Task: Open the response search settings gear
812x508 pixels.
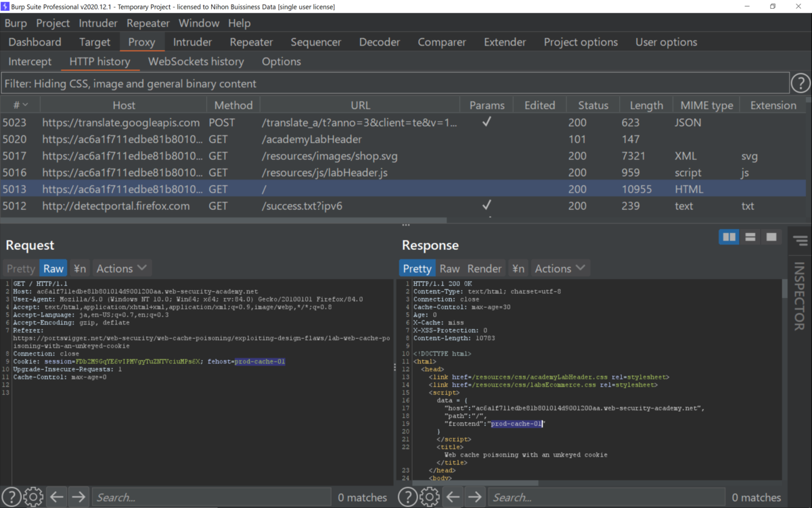Action: click(x=430, y=497)
